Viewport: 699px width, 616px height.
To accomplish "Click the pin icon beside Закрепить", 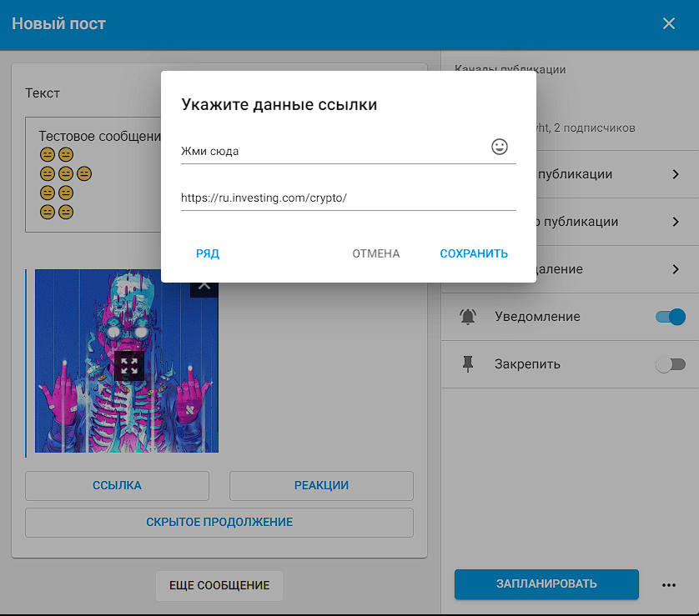I will coord(468,364).
